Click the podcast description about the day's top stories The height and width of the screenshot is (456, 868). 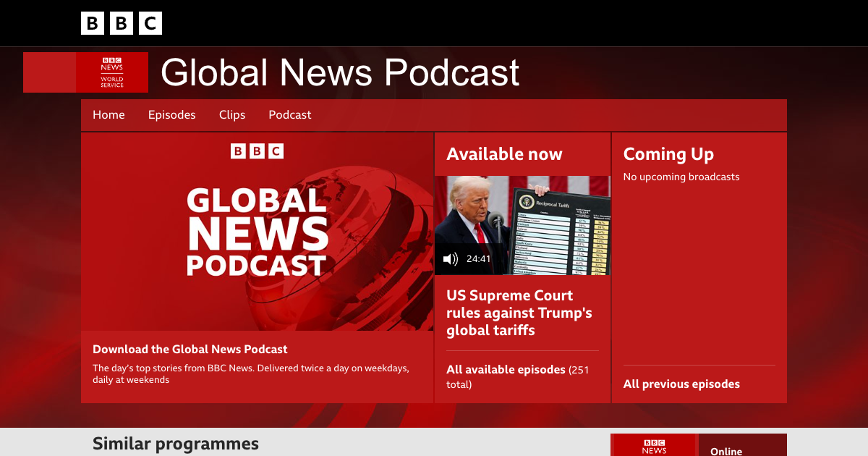tap(251, 373)
